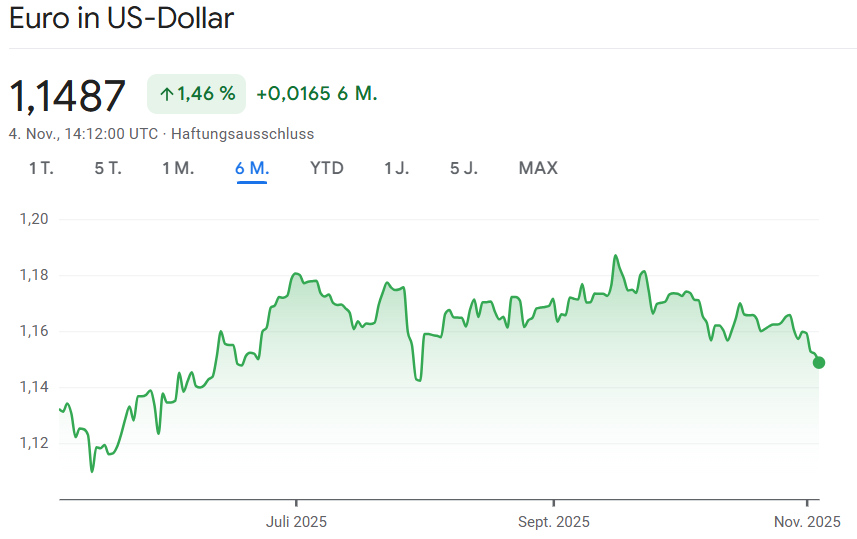Click the green 1,46 % change badge
The image size is (857, 539).
tap(196, 94)
